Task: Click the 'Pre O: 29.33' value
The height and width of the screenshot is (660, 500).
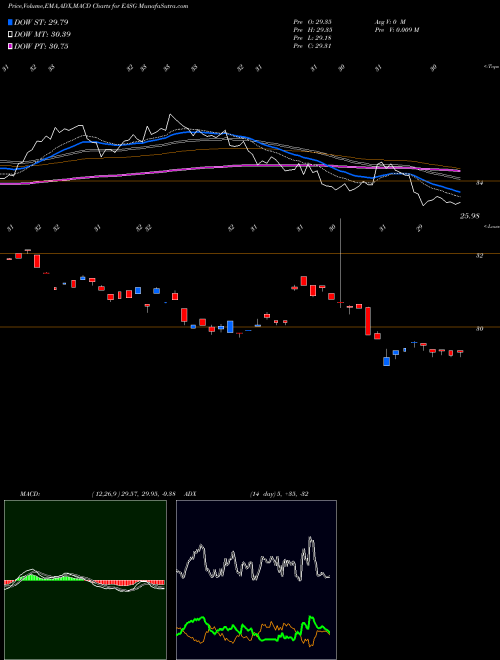Action: pyautogui.click(x=313, y=22)
